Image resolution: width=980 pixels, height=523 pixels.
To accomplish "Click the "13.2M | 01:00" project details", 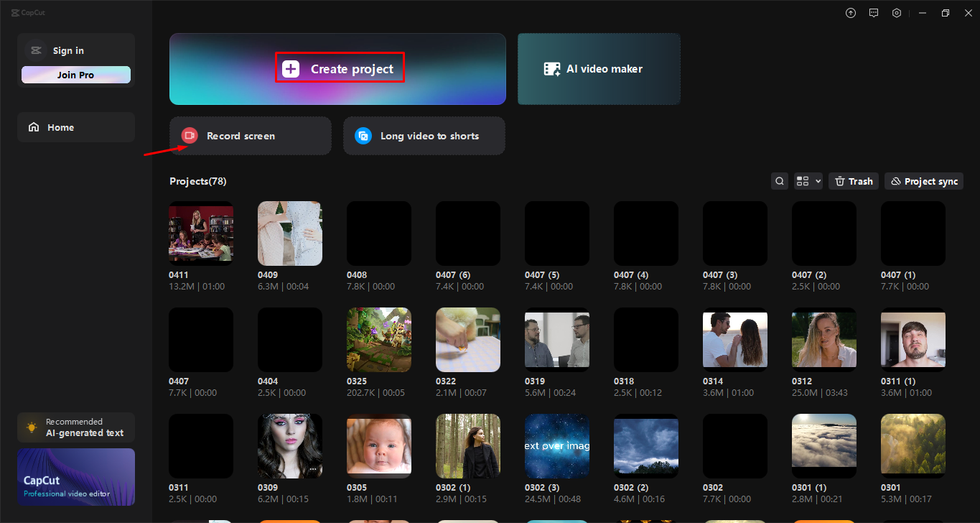I will click(197, 287).
